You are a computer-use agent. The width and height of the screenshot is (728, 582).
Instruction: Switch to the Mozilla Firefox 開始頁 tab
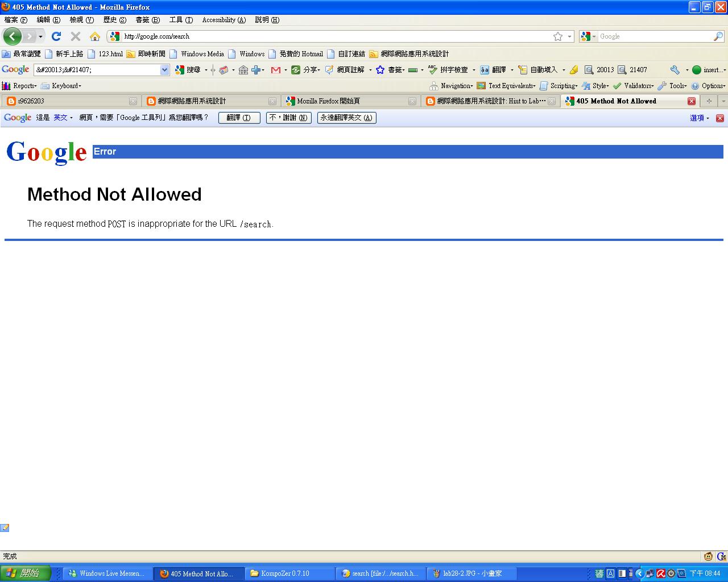[351, 101]
